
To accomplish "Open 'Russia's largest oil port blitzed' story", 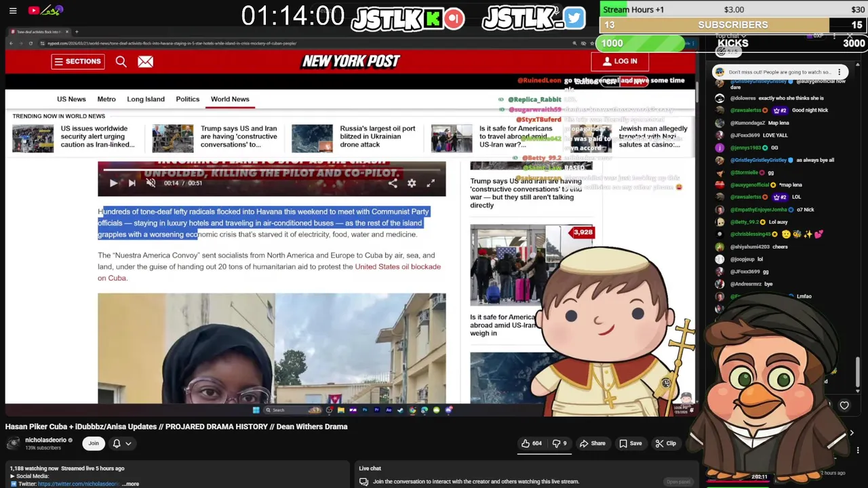I will pyautogui.click(x=378, y=136).
